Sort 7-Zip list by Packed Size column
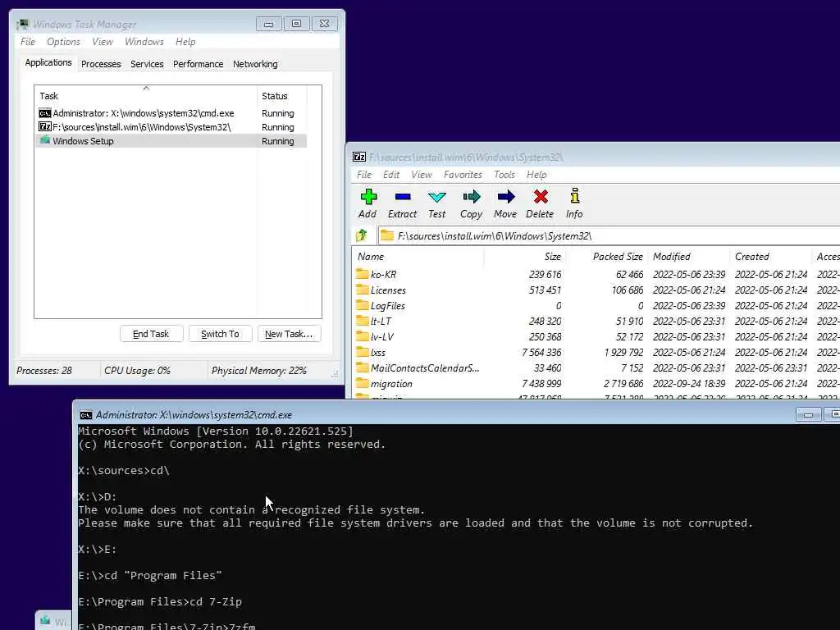 (607, 257)
